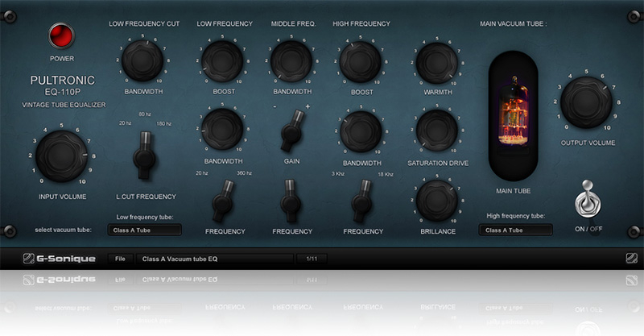The width and height of the screenshot is (644, 336).
Task: Click the Middle Freq. Gain lever
Action: 292,131
